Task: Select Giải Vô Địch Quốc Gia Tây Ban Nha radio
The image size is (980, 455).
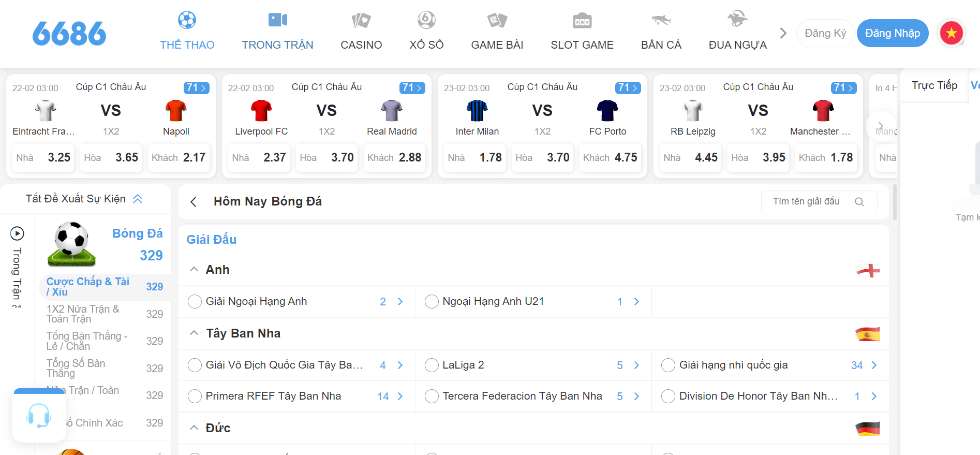Action: pyautogui.click(x=195, y=365)
